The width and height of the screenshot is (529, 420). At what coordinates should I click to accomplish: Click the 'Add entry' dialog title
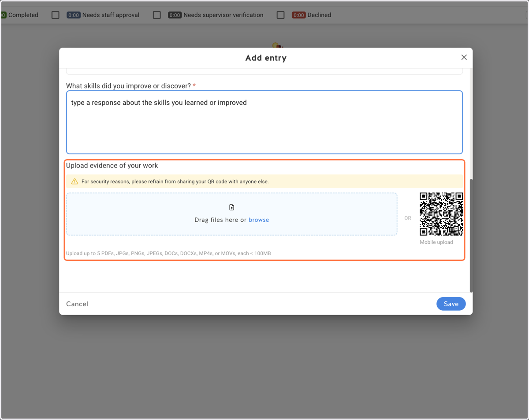click(266, 58)
